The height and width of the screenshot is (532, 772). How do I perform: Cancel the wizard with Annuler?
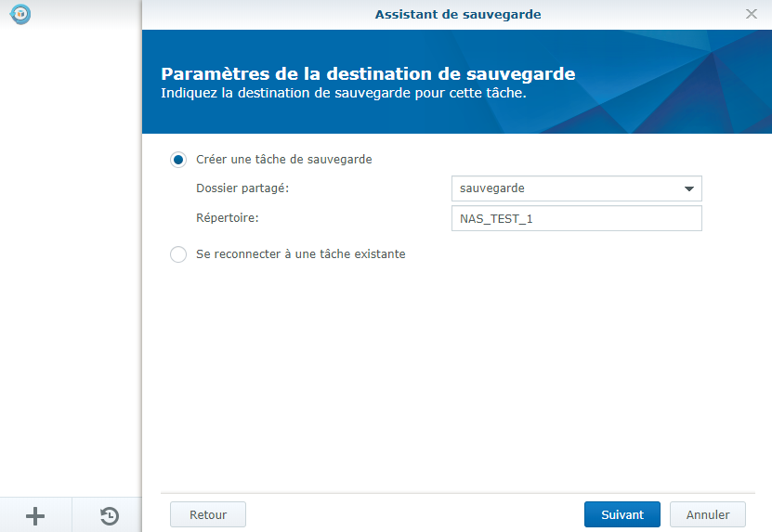tap(708, 514)
